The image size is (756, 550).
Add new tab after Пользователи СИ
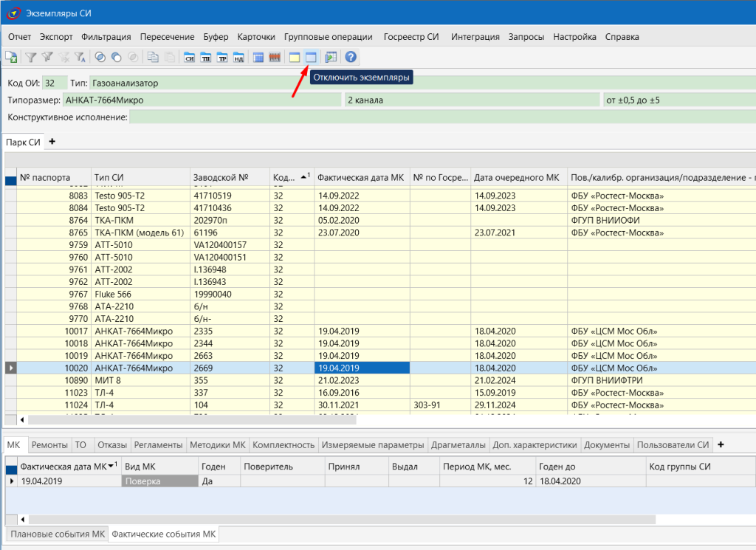pos(721,444)
